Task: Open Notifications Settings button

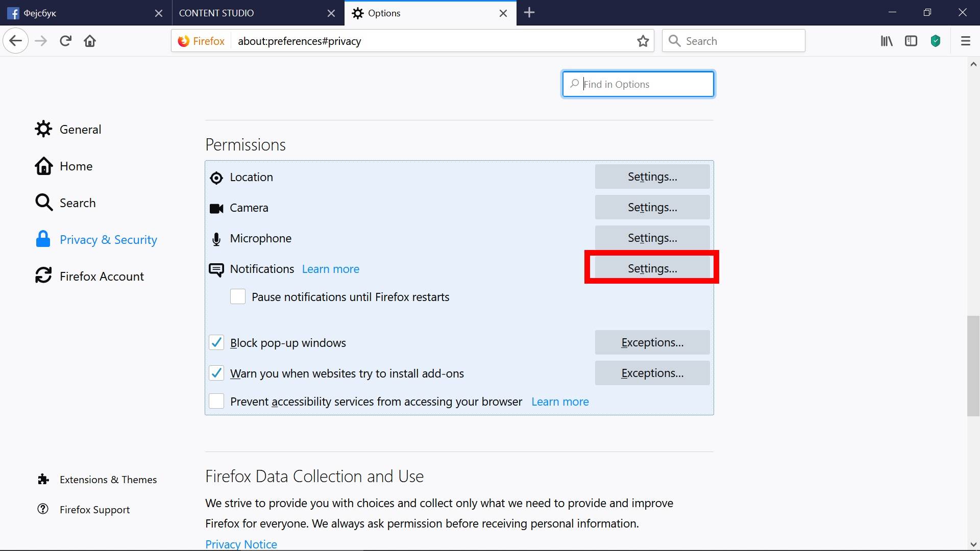Action: 652,268
